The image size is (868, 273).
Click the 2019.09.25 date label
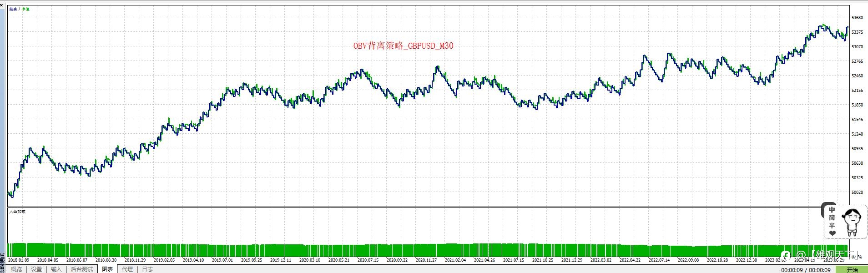252,260
